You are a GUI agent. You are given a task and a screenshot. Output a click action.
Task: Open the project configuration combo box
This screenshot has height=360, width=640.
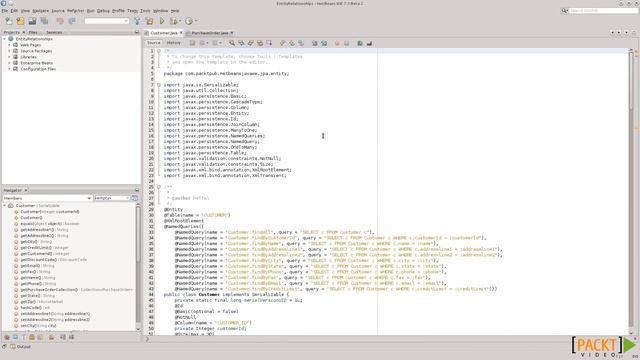pos(107,21)
